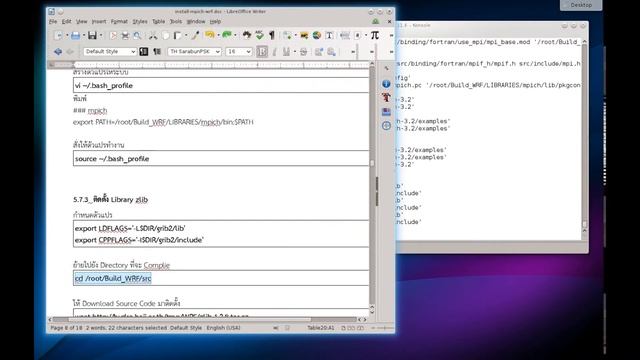The image size is (640, 360).
Task: Open the Default Style paragraph style dropdown
Action: 133,51
